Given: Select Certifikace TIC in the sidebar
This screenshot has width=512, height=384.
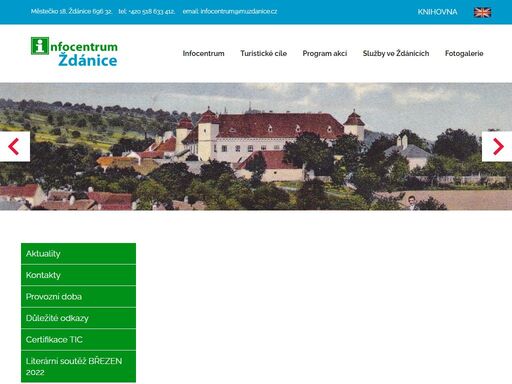Looking at the screenshot, I should 78,339.
